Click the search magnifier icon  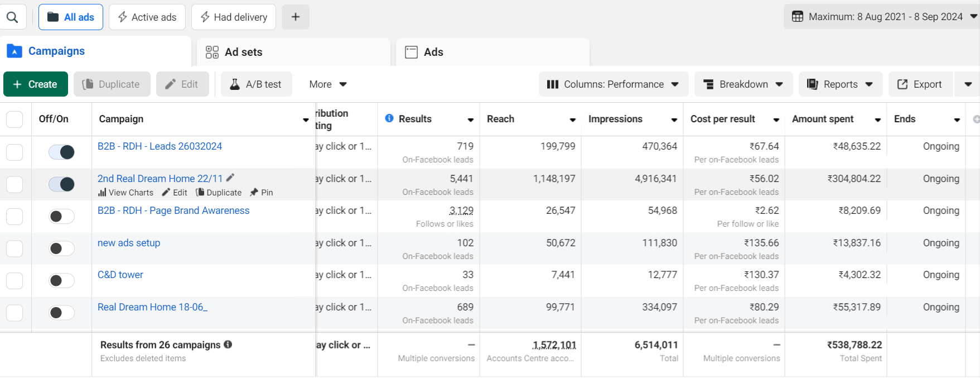12,17
